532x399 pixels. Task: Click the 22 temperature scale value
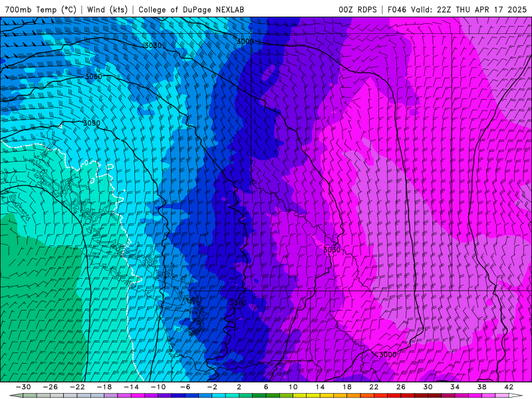374,387
